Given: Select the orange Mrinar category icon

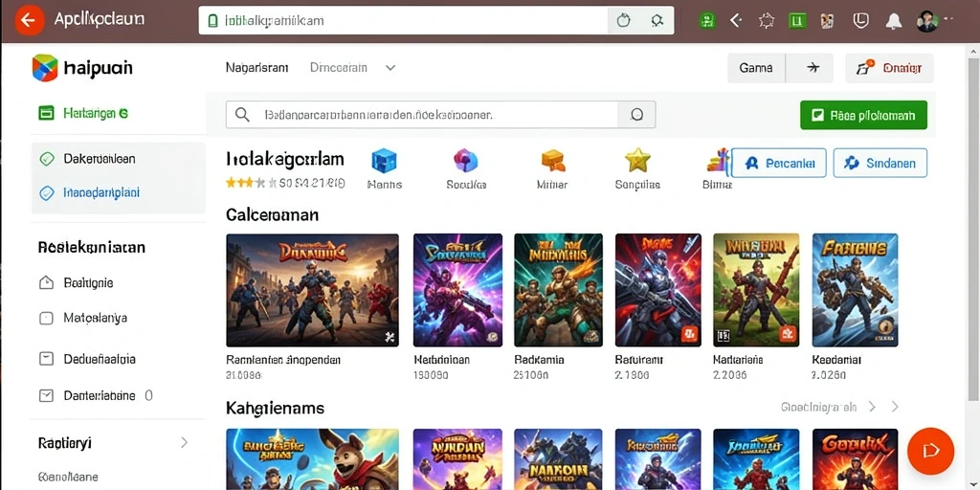Looking at the screenshot, I should 552,161.
